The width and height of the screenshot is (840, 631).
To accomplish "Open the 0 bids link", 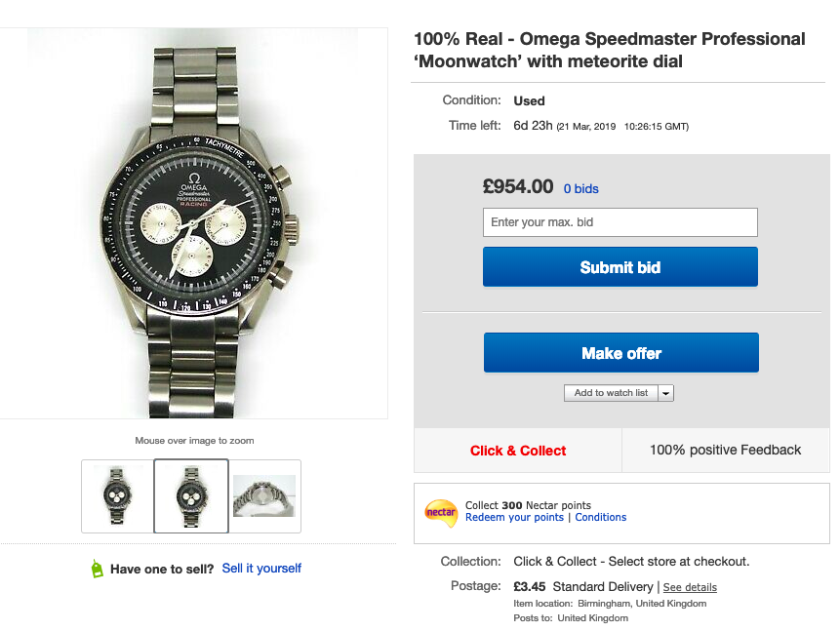I will coord(580,188).
